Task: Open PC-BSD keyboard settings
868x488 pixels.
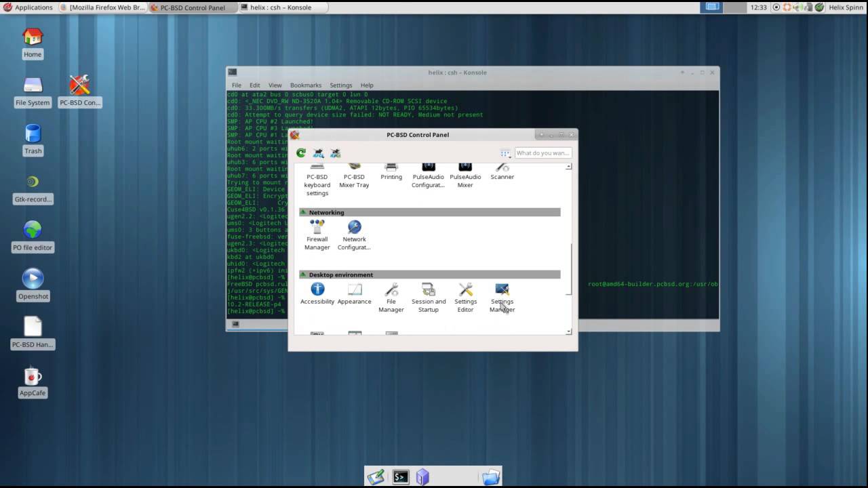Action: pyautogui.click(x=317, y=180)
